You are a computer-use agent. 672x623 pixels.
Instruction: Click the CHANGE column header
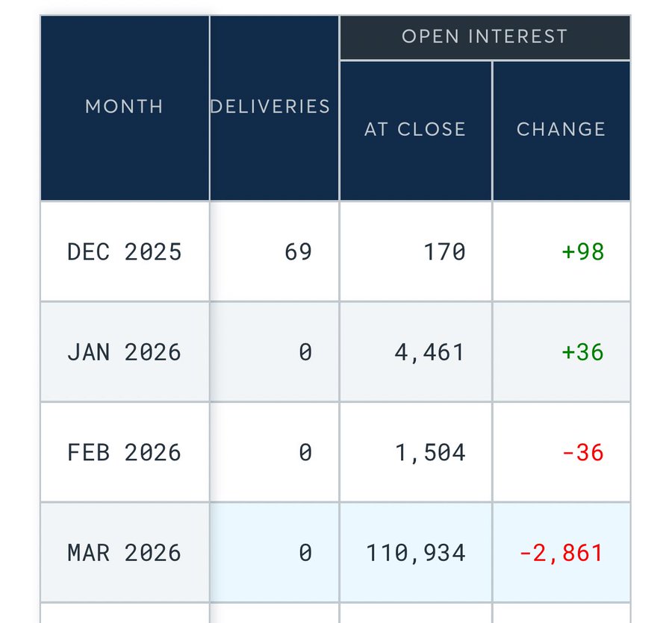pyautogui.click(x=561, y=129)
